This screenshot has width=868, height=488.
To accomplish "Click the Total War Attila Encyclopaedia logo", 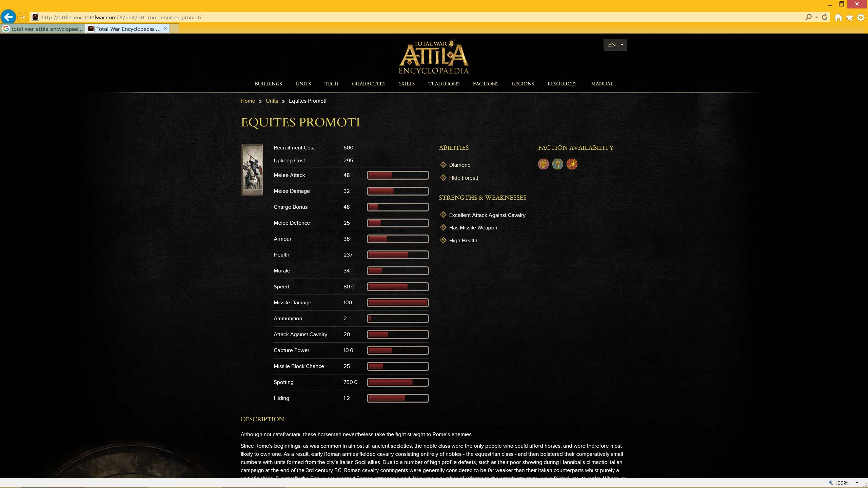I will point(434,57).
